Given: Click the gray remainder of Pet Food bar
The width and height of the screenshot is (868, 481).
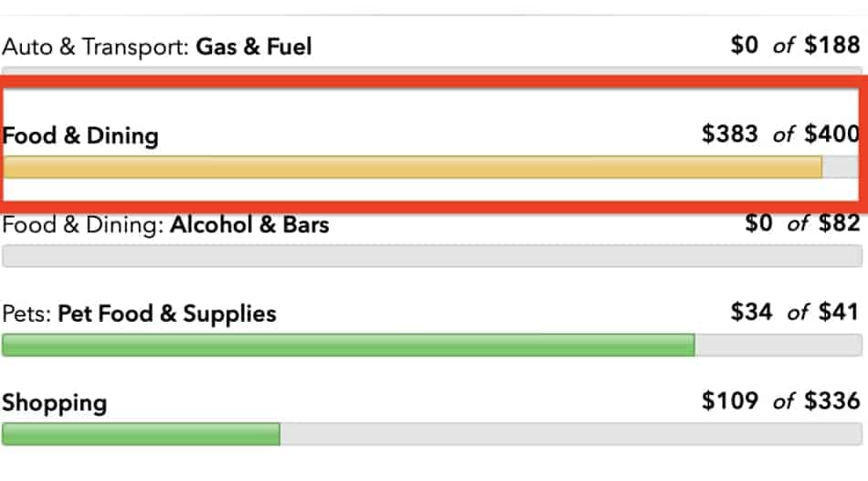Looking at the screenshot, I should coord(778,345).
